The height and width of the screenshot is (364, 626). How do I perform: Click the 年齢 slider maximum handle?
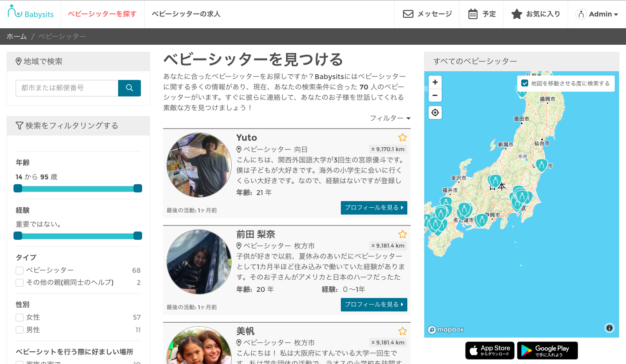click(x=138, y=188)
